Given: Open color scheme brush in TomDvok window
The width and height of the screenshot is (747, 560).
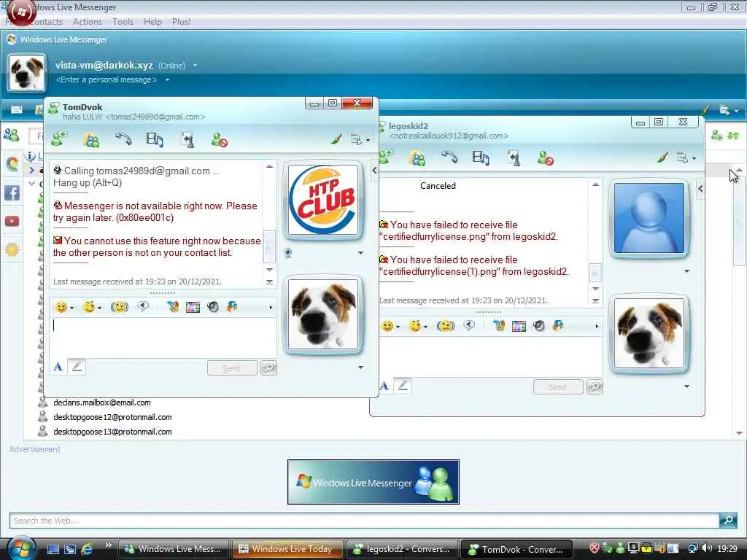Looking at the screenshot, I should coord(336,139).
